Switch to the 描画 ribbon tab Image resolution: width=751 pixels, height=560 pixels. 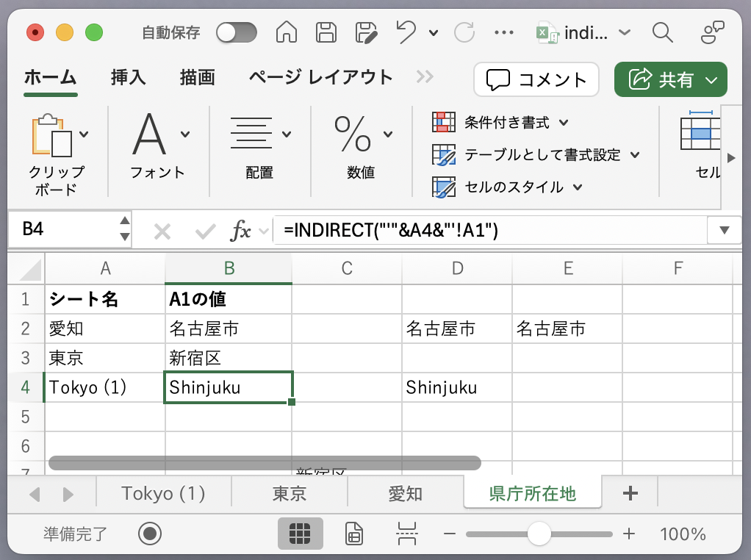pos(198,78)
